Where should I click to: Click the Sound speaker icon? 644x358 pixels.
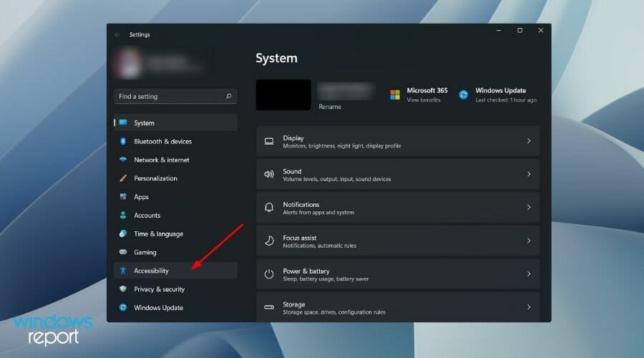click(269, 174)
